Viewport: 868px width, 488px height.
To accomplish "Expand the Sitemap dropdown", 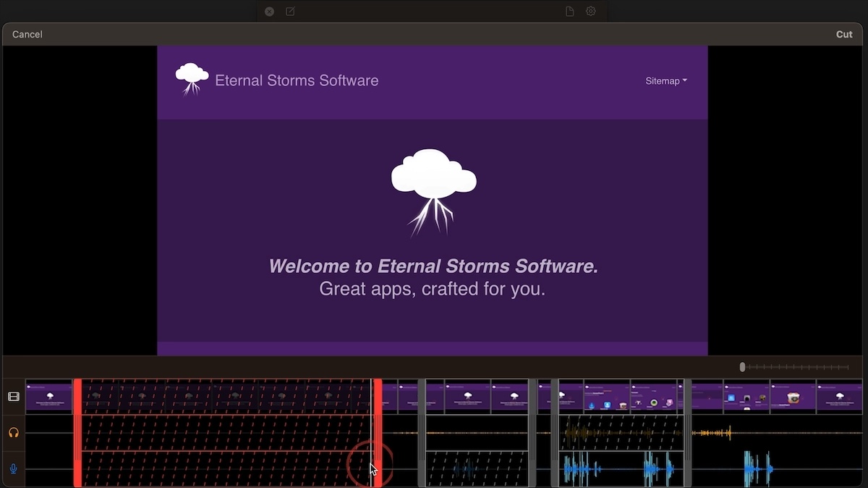I will click(x=665, y=81).
